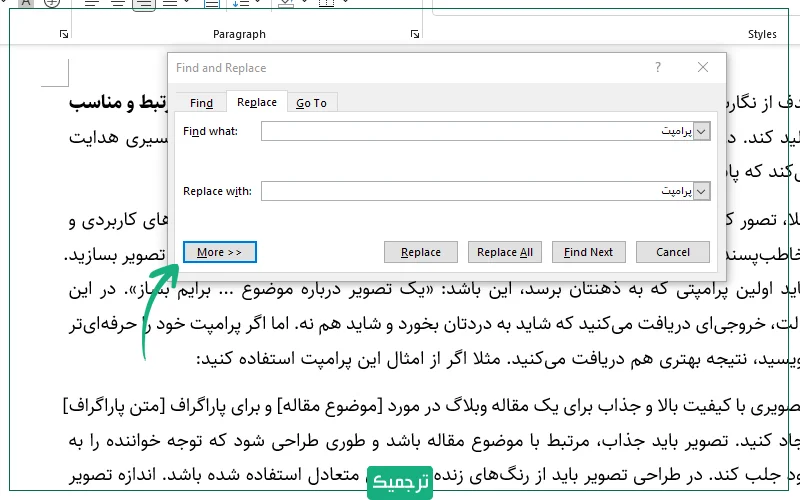Expand options with the More >> button

220,252
